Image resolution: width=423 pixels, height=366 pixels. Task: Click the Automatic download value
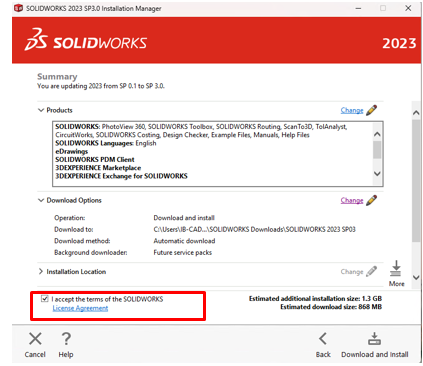(x=184, y=241)
